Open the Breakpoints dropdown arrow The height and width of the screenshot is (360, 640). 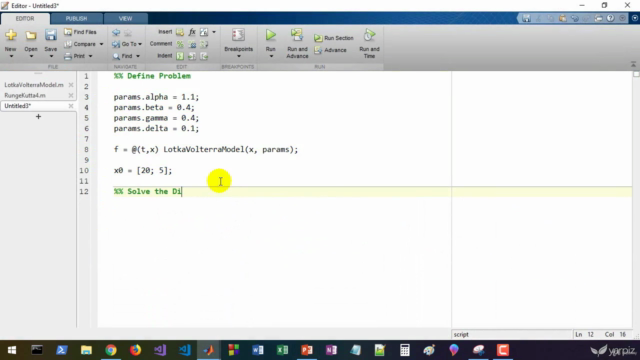(x=239, y=56)
